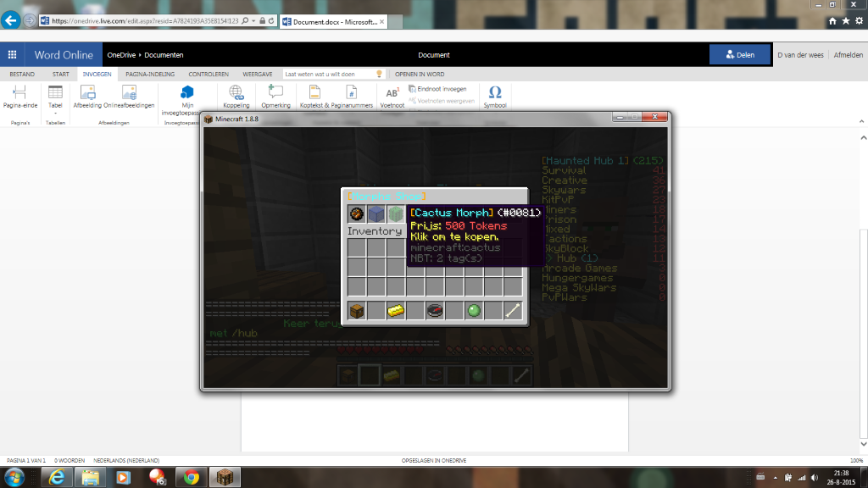Select the cactus morph item in Morphs Shop
This screenshot has height=488, width=868.
[x=395, y=213]
